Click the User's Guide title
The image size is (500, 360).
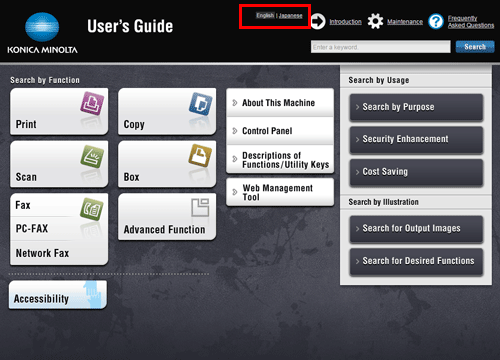coord(130,26)
